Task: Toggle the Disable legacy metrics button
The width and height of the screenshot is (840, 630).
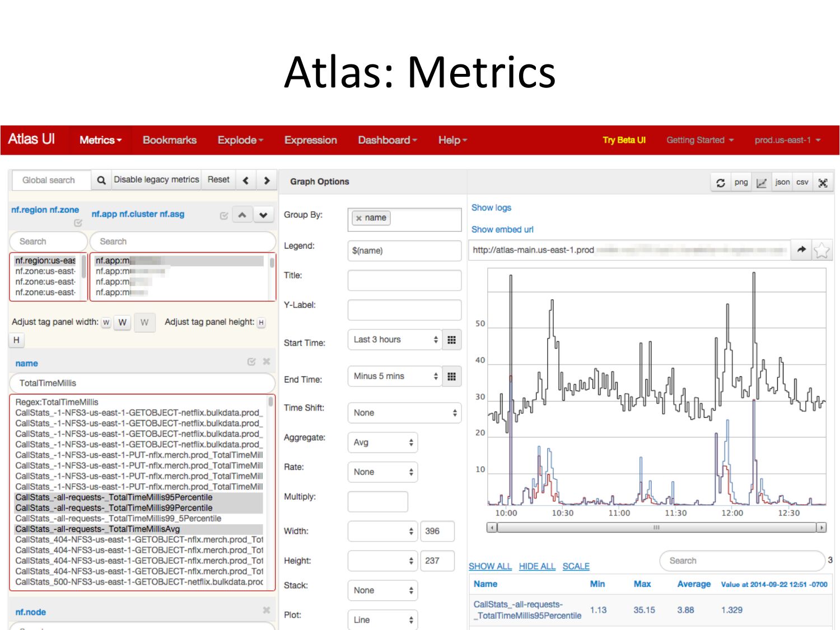Action: 156,180
